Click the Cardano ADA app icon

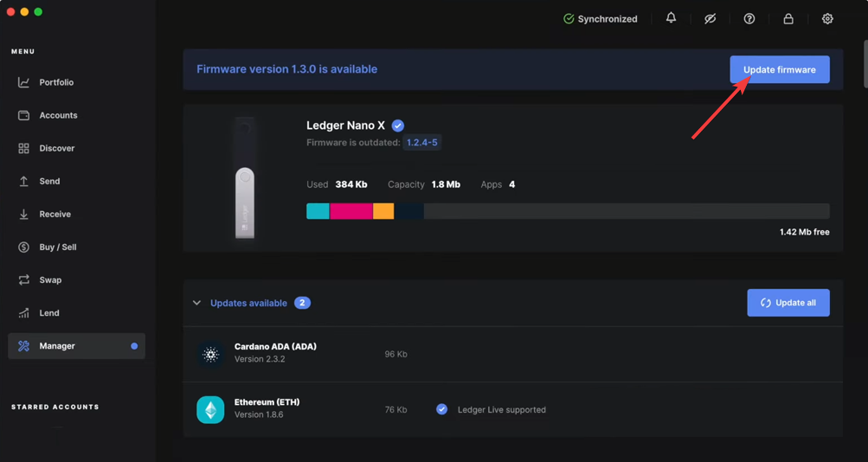click(x=210, y=354)
